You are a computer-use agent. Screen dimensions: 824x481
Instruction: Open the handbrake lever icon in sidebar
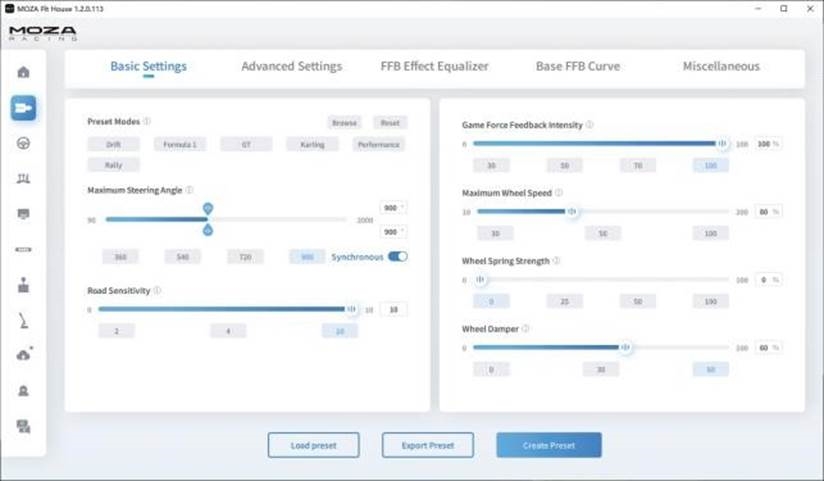(23, 320)
